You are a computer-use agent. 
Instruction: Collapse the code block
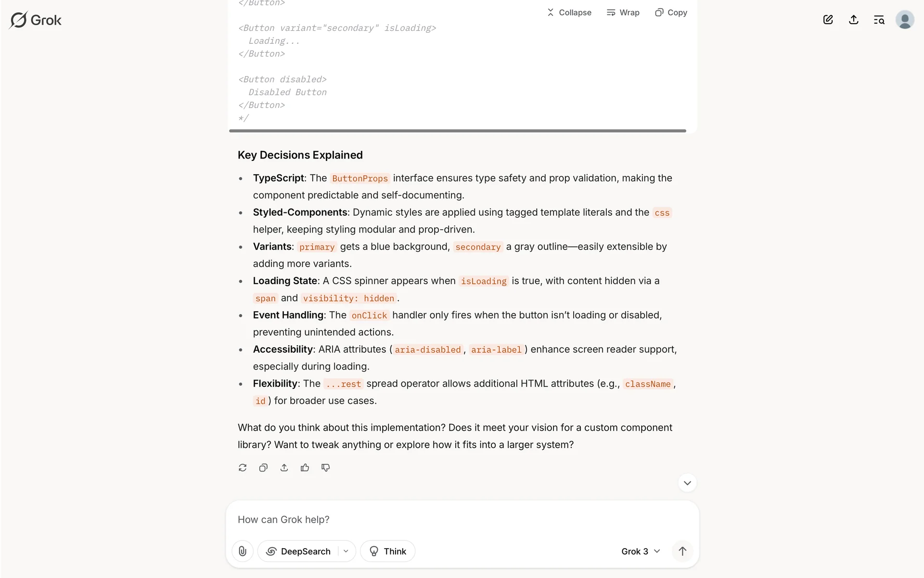(569, 13)
